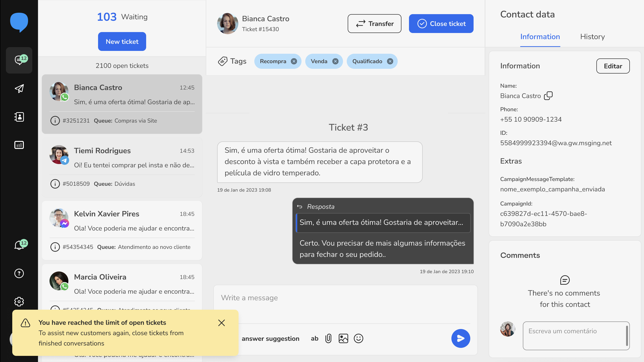Open the emoji picker icon
The image size is (644, 362).
pyautogui.click(x=358, y=338)
